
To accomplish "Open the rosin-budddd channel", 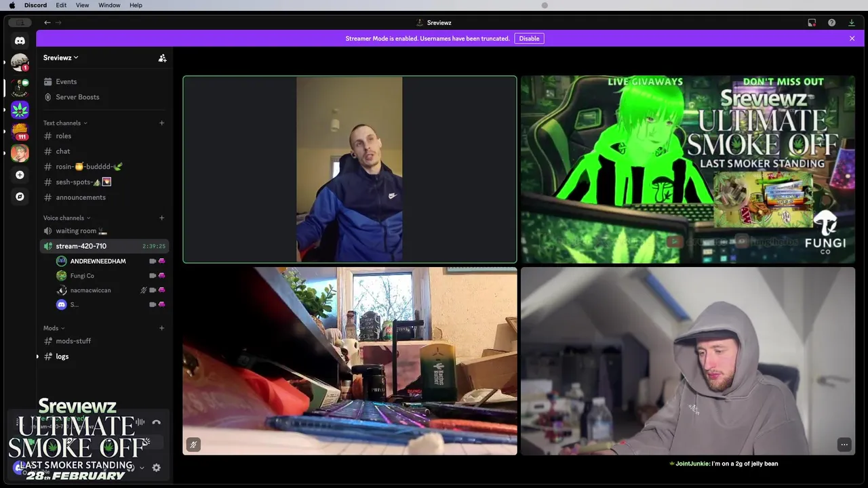I will 104,167.
